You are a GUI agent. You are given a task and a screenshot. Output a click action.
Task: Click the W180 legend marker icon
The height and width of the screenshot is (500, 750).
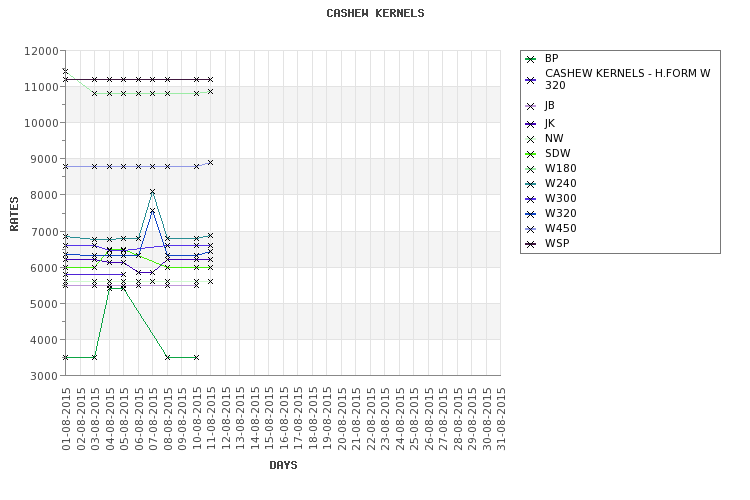[530, 169]
